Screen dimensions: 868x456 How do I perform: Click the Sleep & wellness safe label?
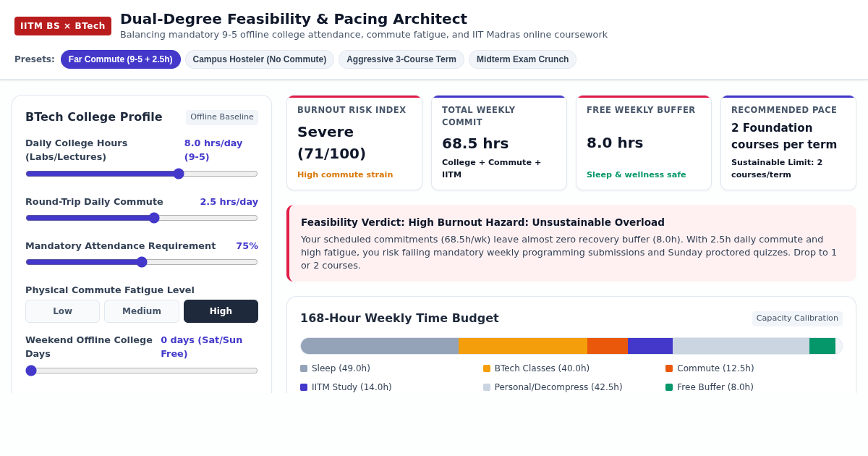[x=637, y=174]
